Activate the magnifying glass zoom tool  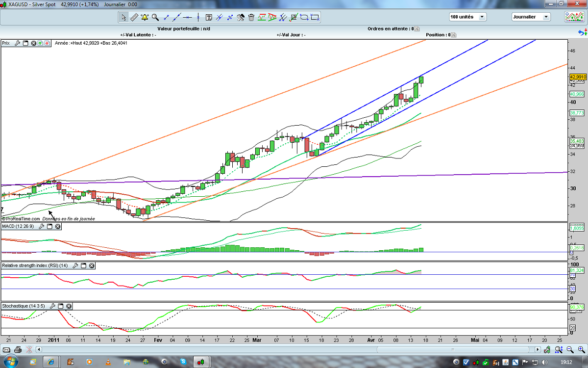(x=155, y=17)
